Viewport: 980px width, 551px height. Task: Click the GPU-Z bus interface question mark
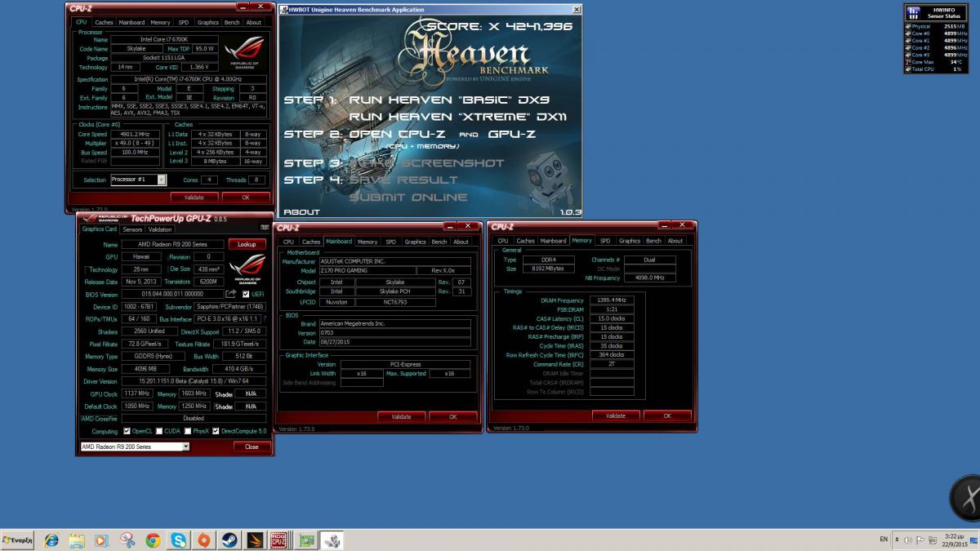click(x=265, y=318)
